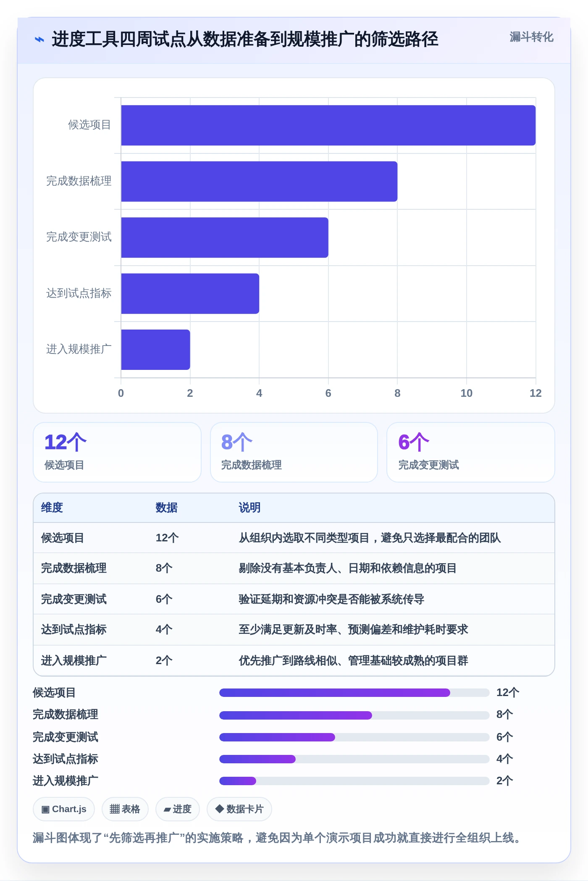Click the 达到试点指标 4个 progress bar
Screen dimensions: 588x881
click(x=354, y=759)
